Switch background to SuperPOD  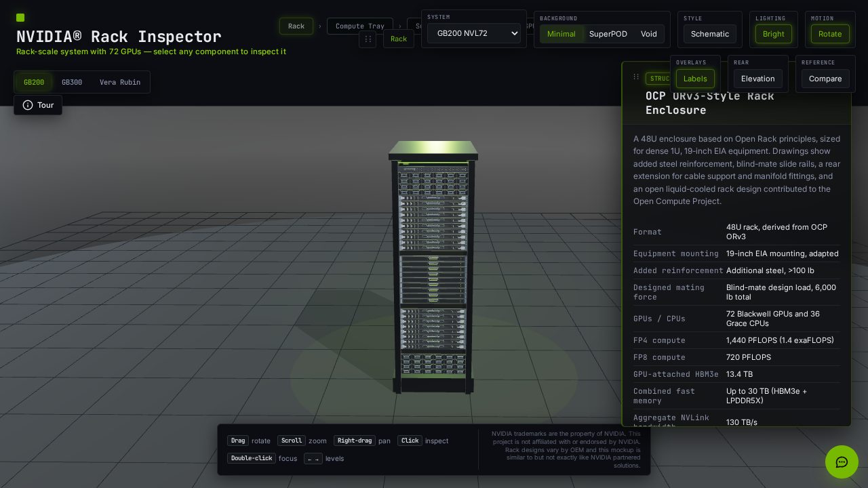point(608,34)
